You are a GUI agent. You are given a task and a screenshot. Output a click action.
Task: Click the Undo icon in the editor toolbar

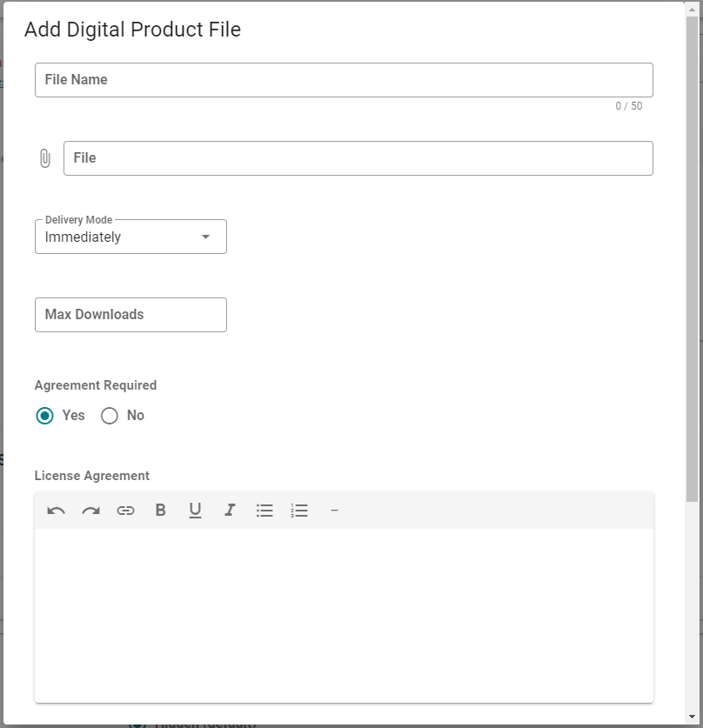coord(56,511)
